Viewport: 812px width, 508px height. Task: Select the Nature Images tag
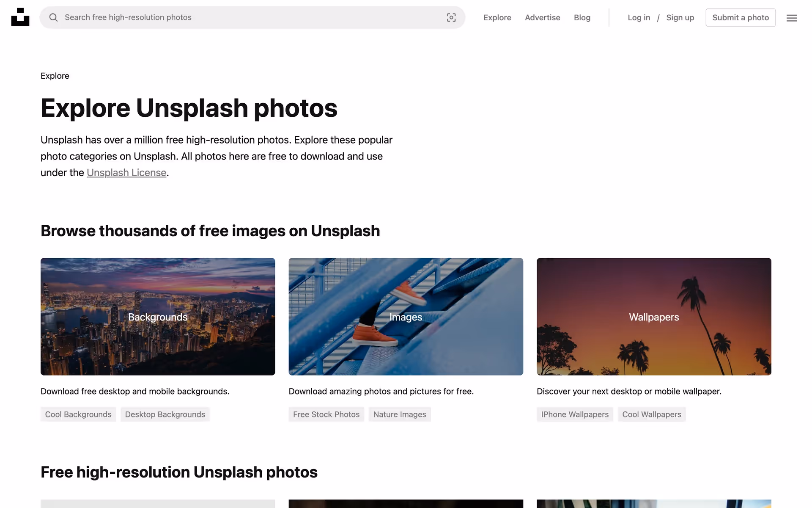pos(400,414)
